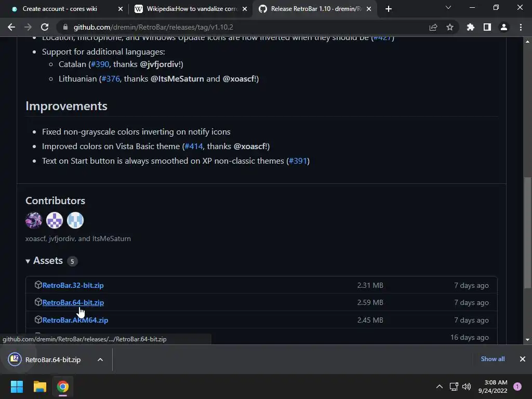Expand download item options chevron
This screenshot has width=532, height=399.
pos(100,360)
